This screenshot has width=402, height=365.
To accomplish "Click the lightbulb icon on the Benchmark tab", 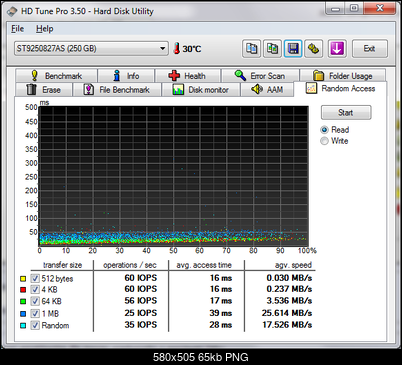I will click(x=34, y=76).
